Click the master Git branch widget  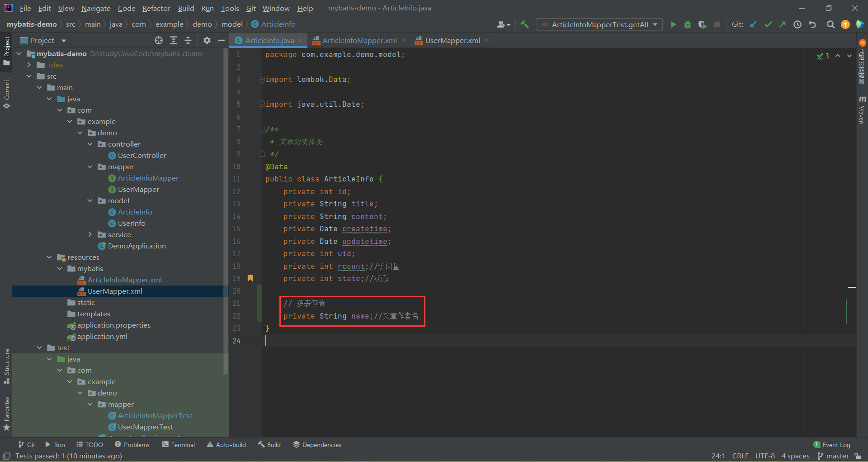tap(833, 456)
